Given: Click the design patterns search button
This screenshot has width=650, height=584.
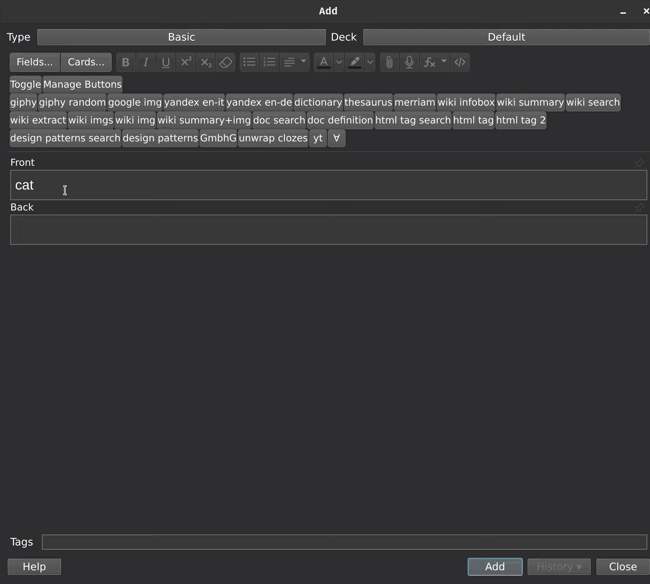Looking at the screenshot, I should click(65, 138).
